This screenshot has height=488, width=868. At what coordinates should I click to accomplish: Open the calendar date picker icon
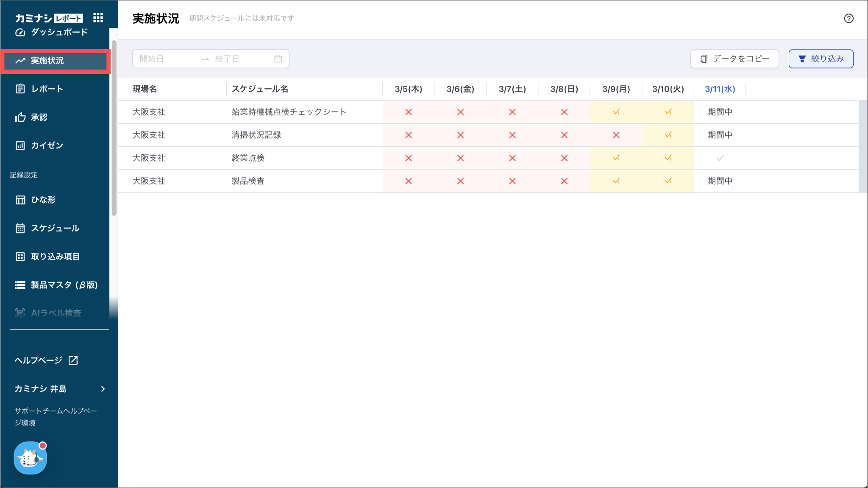pos(278,59)
